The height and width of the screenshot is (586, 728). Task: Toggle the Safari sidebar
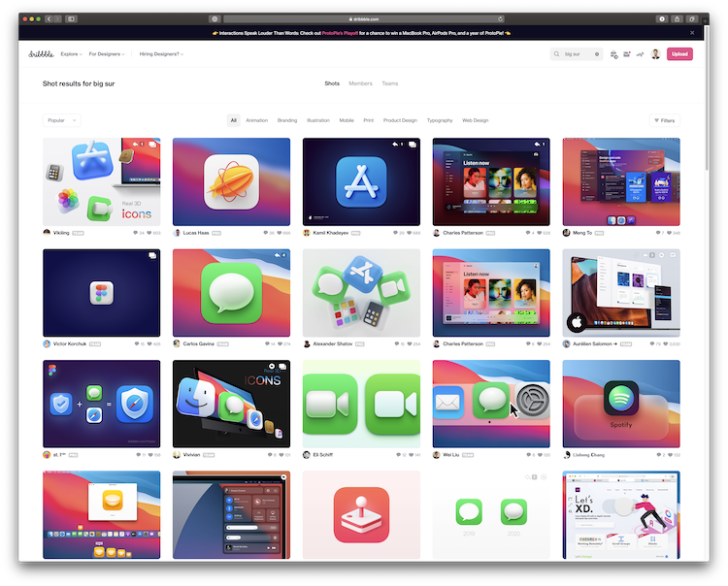click(x=71, y=19)
